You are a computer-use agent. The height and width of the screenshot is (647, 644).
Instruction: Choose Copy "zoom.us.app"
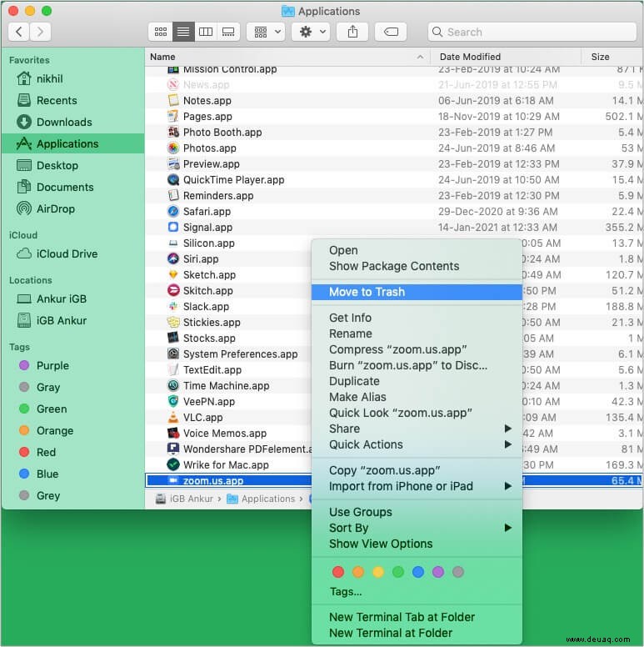tap(417, 470)
